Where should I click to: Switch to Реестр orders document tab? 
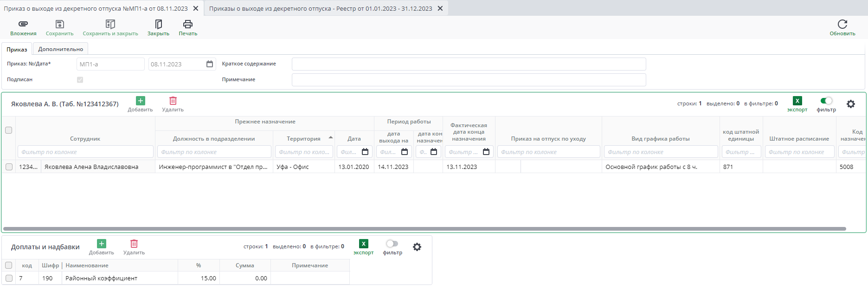(321, 8)
